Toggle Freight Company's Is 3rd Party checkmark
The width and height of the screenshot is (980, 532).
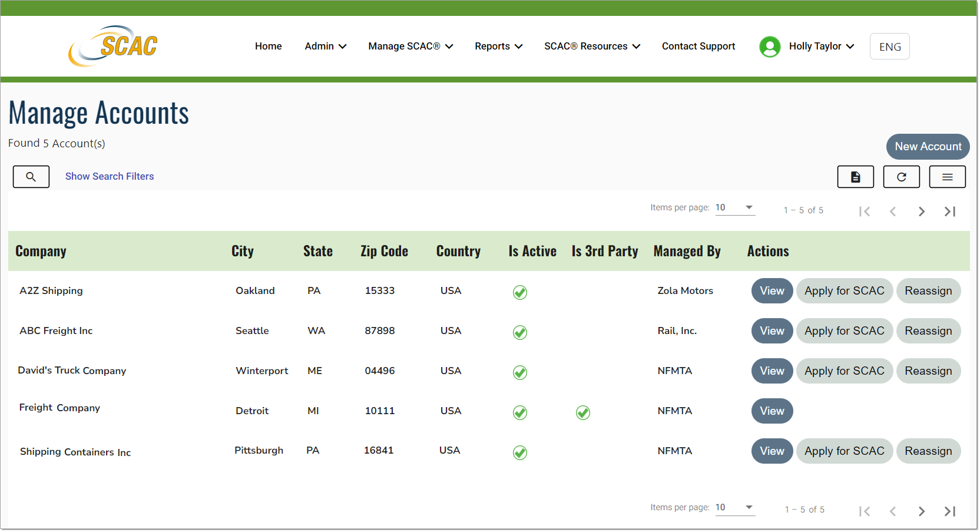pyautogui.click(x=582, y=413)
